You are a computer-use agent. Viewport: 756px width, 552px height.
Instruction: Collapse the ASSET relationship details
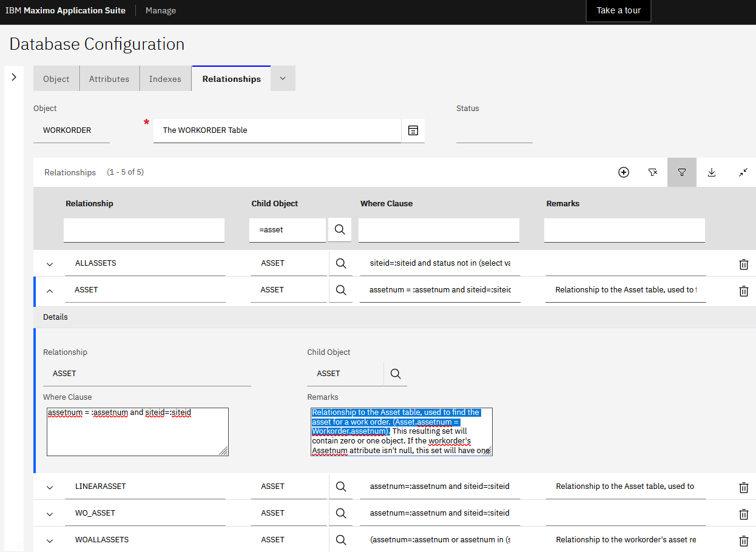[x=49, y=290]
